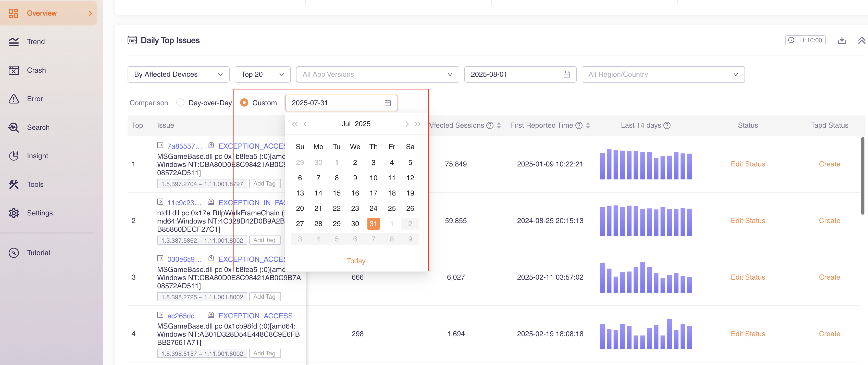Open the Overview sidebar section

tap(48, 13)
